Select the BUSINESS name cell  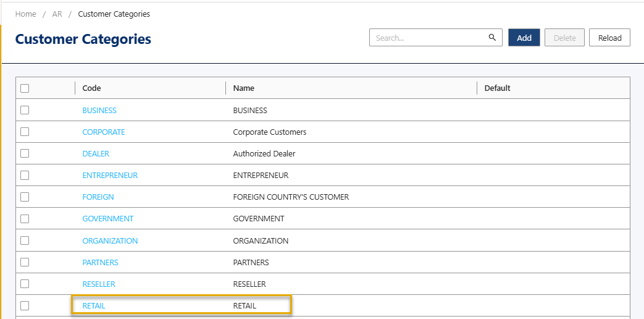point(250,110)
